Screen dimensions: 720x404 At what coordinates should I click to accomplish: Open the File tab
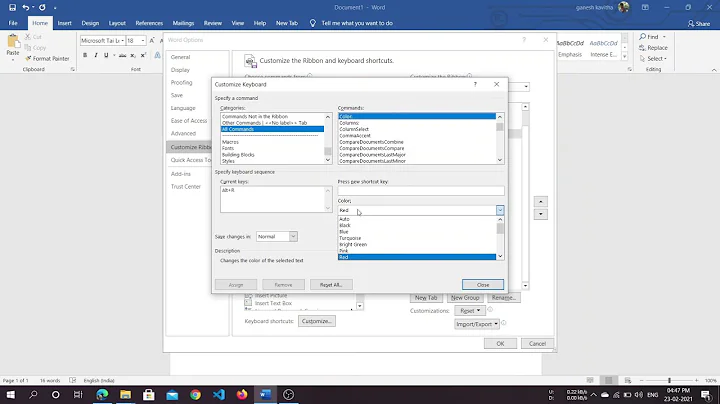click(x=13, y=23)
